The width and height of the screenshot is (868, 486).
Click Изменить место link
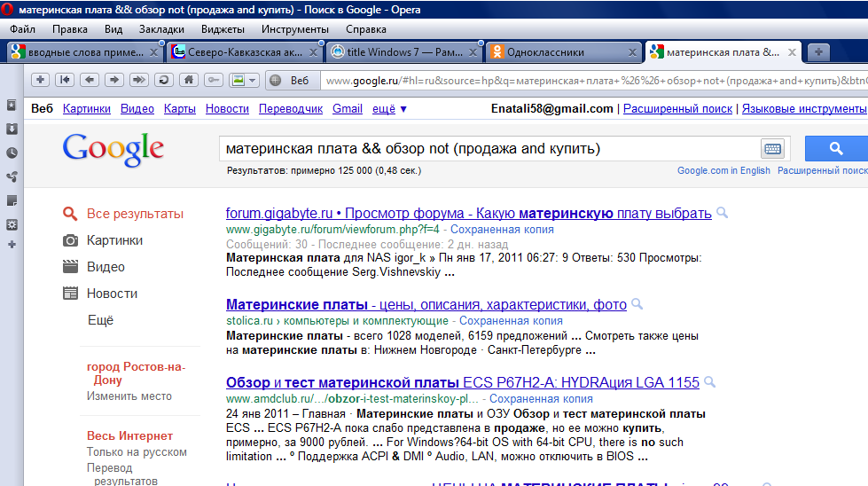pyautogui.click(x=129, y=396)
